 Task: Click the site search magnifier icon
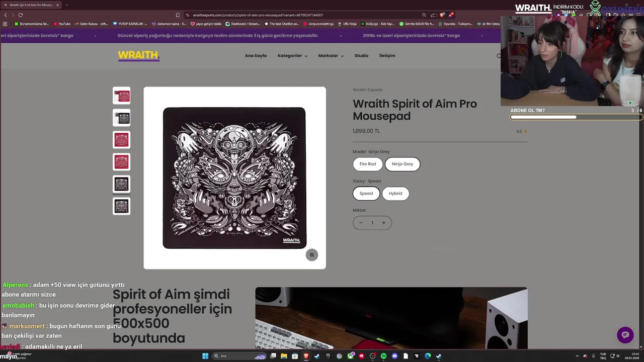499,56
